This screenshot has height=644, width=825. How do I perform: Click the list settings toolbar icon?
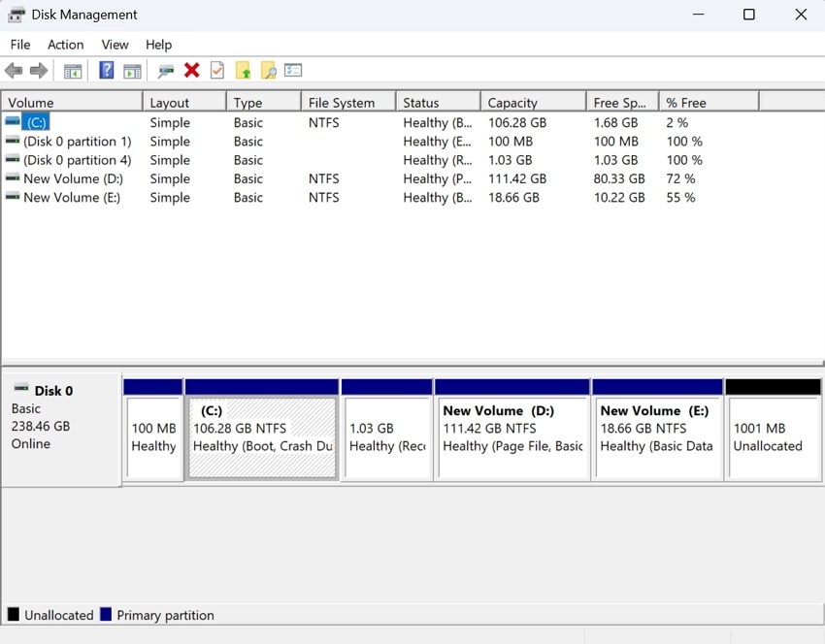click(293, 70)
